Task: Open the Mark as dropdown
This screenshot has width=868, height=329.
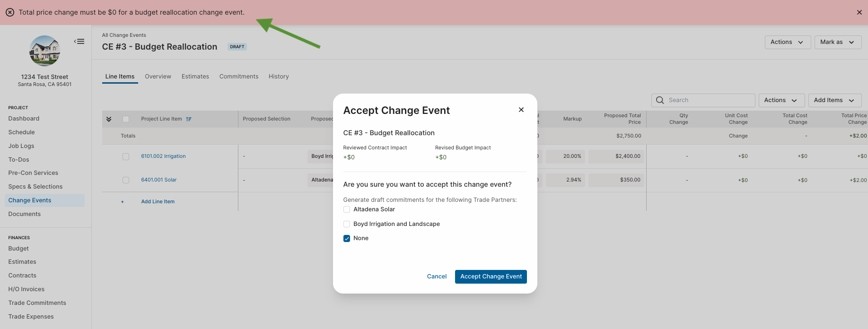Action: coord(838,42)
